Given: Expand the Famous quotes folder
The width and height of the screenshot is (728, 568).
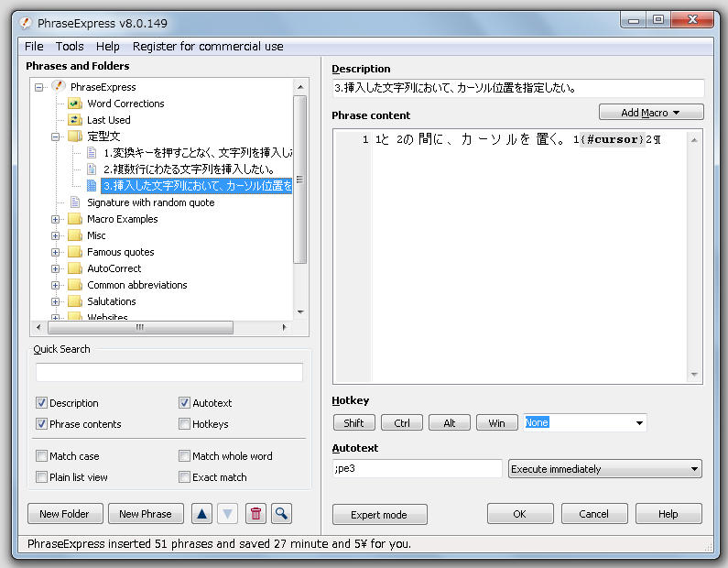Looking at the screenshot, I should [55, 252].
